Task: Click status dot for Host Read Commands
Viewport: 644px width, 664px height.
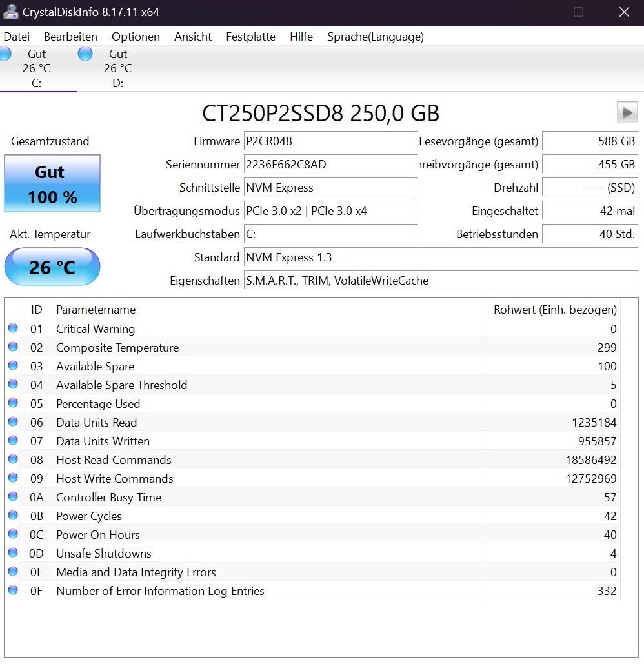Action: (13, 459)
